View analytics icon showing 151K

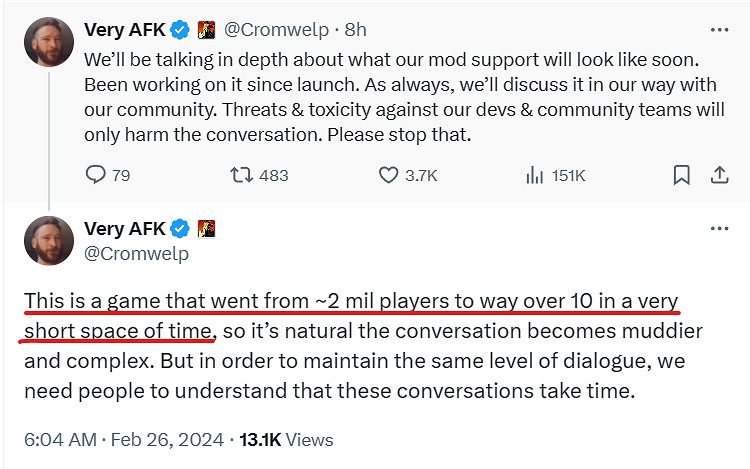(x=534, y=175)
